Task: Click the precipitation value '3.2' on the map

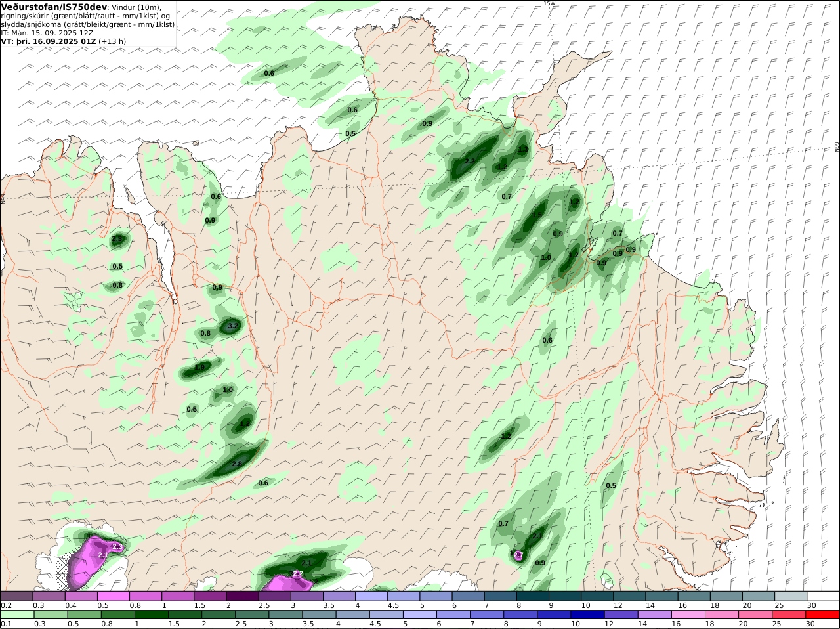Action: (x=232, y=326)
